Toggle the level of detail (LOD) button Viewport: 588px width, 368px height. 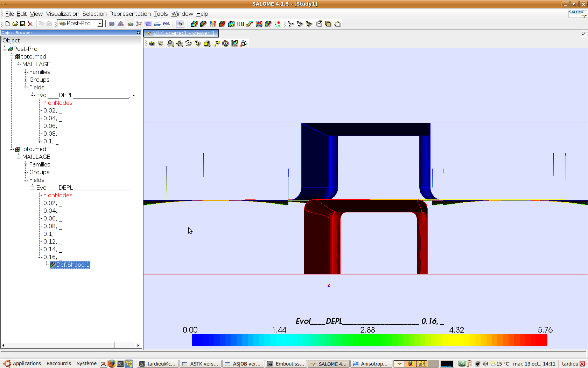pyautogui.click(x=225, y=43)
